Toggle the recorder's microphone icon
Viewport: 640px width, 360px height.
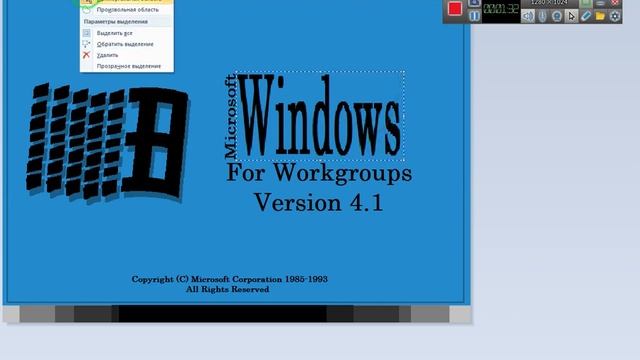click(x=542, y=16)
